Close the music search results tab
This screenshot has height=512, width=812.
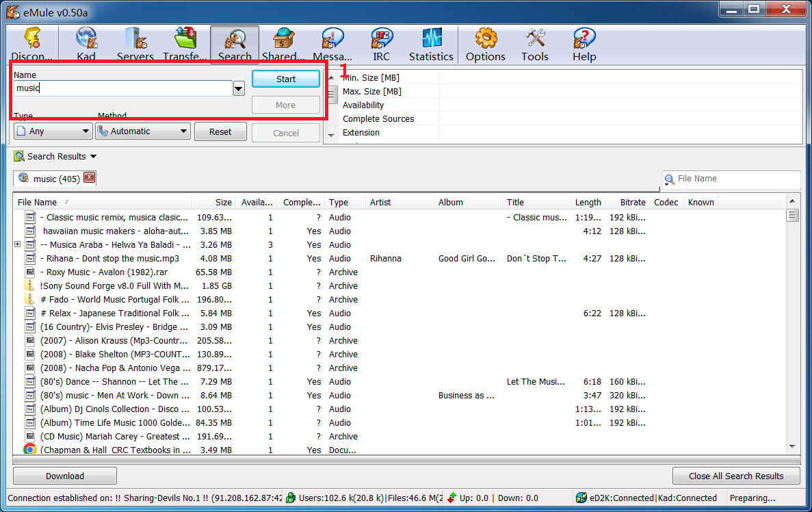[89, 179]
